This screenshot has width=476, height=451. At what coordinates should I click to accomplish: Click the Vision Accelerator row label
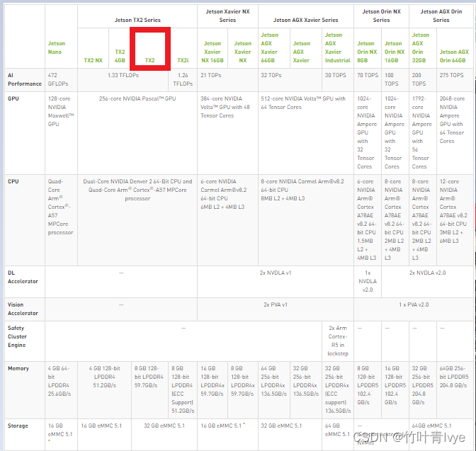(23, 309)
